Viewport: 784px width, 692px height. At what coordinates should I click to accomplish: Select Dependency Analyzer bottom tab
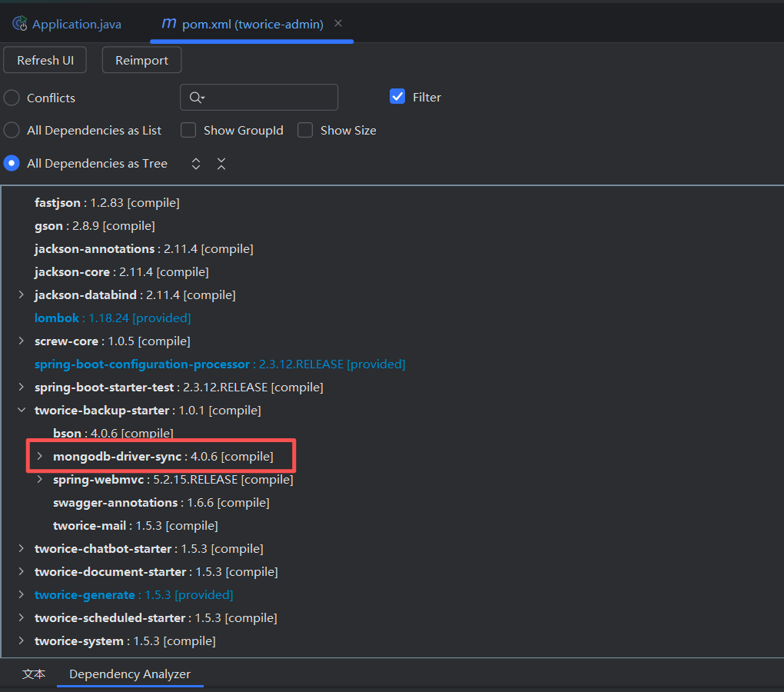click(130, 674)
